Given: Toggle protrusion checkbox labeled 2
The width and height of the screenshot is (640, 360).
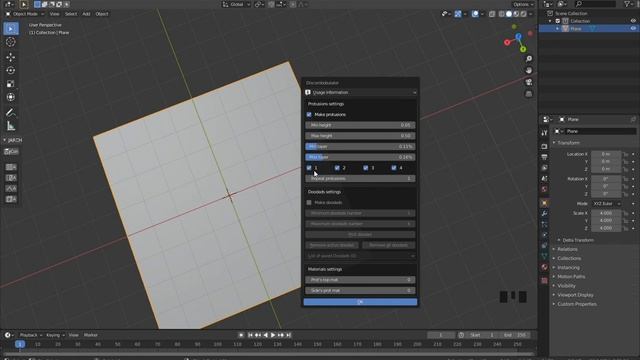Looking at the screenshot, I should [x=337, y=168].
